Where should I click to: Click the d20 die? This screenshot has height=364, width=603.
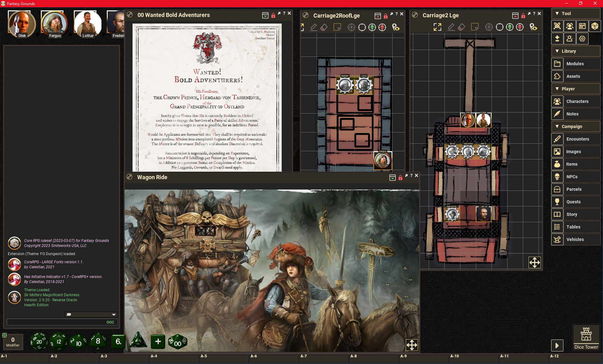[39, 341]
